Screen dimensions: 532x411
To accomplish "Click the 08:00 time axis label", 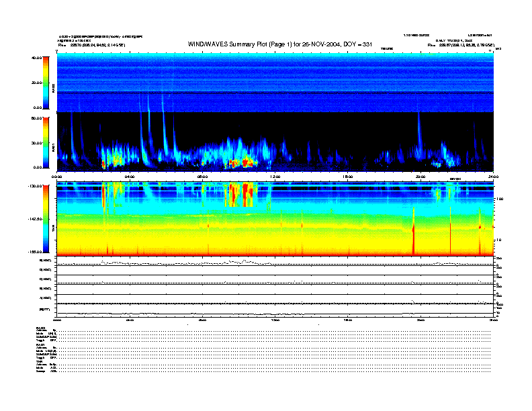I will (202, 177).
